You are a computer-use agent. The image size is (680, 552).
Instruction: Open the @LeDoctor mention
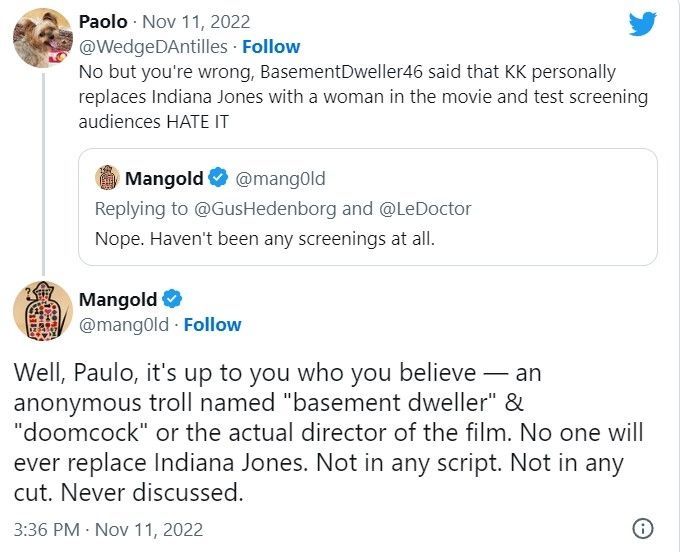pyautogui.click(x=425, y=208)
